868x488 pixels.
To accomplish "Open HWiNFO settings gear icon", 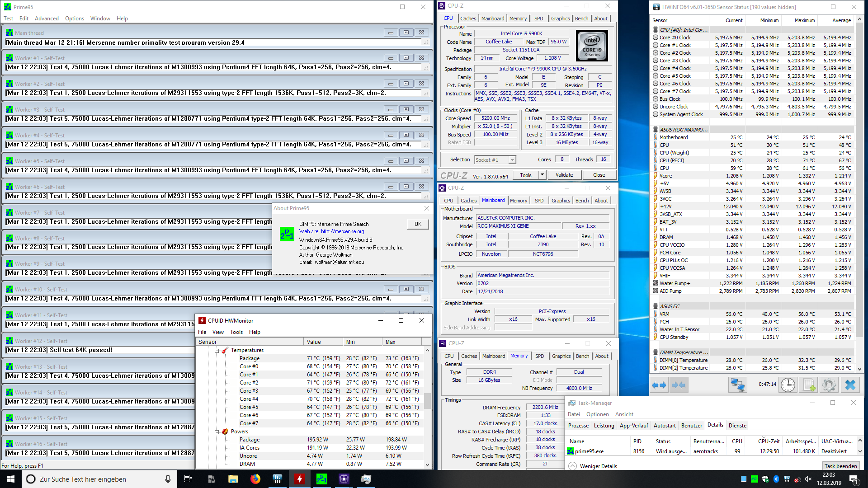I will tap(829, 385).
